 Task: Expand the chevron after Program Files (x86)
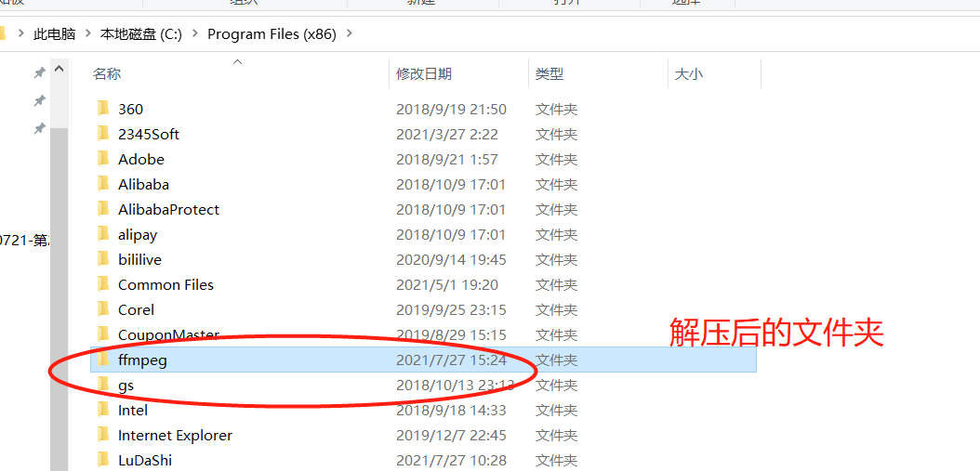(349, 33)
